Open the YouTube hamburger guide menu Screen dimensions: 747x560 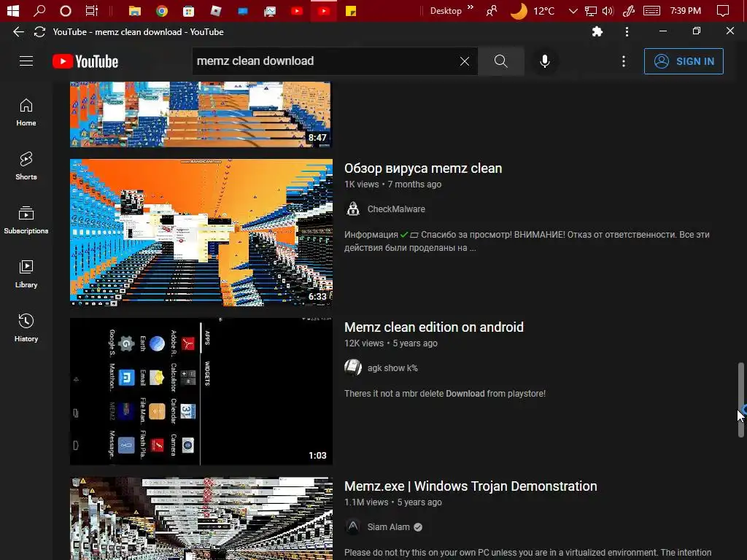click(x=26, y=61)
